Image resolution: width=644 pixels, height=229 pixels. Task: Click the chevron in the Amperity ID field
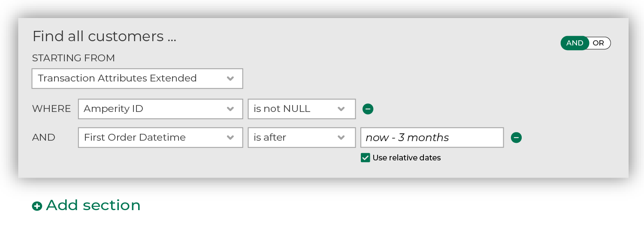tap(230, 109)
